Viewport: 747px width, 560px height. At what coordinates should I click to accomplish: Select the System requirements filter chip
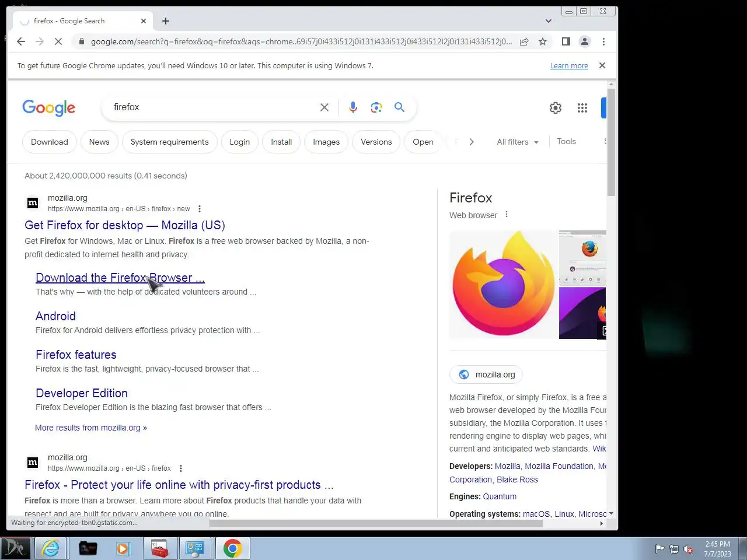coord(169,142)
